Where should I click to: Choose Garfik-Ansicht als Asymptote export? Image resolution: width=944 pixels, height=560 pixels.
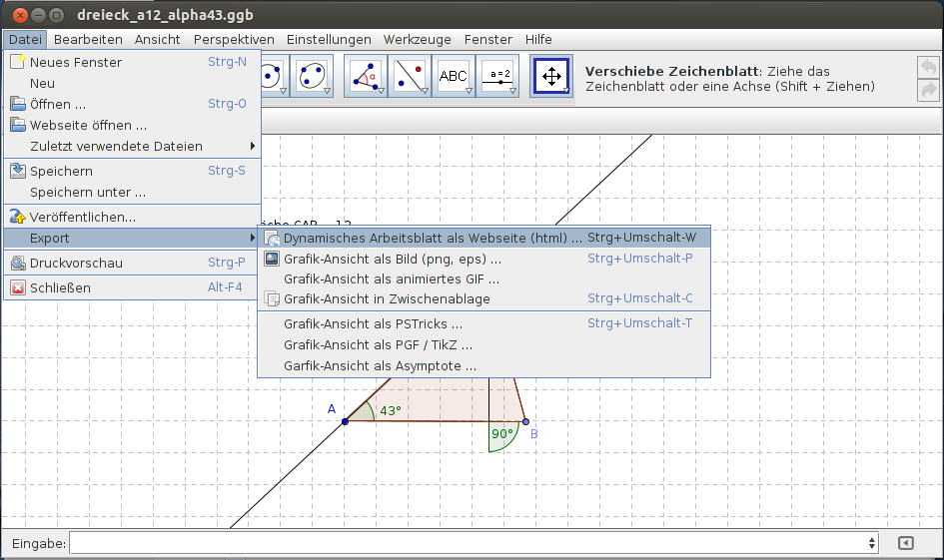coord(484,365)
